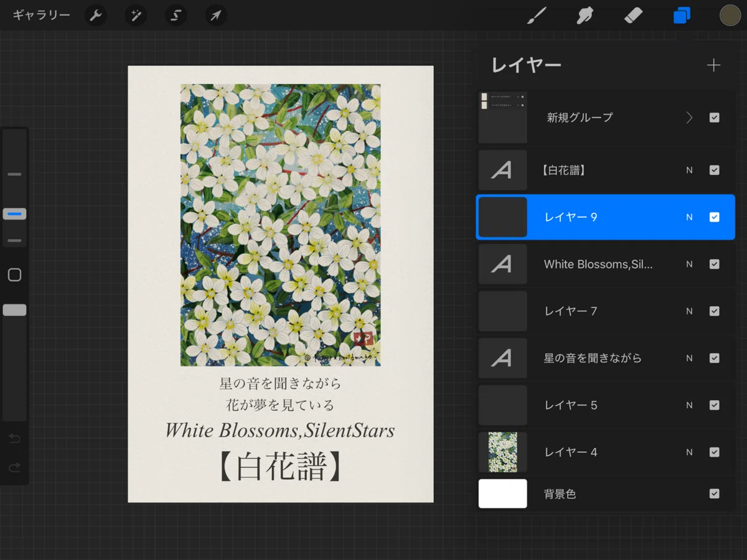Screen dimensions: 747x560
Task: Select the レイヤー 9 layer name
Action: (x=571, y=217)
